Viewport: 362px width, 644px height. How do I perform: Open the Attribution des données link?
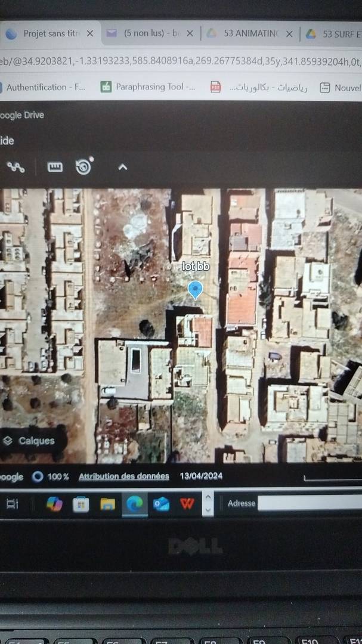pos(123,476)
